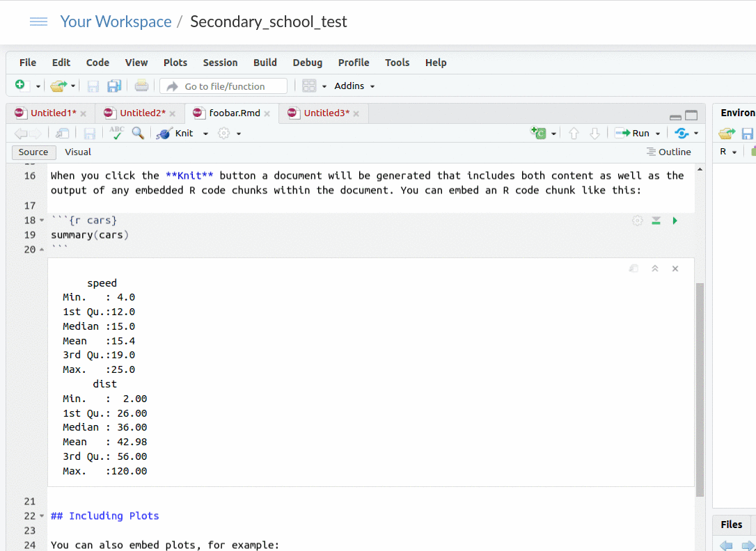This screenshot has width=756, height=551.
Task: Click the Publish icon in editor toolbar
Action: [682, 133]
